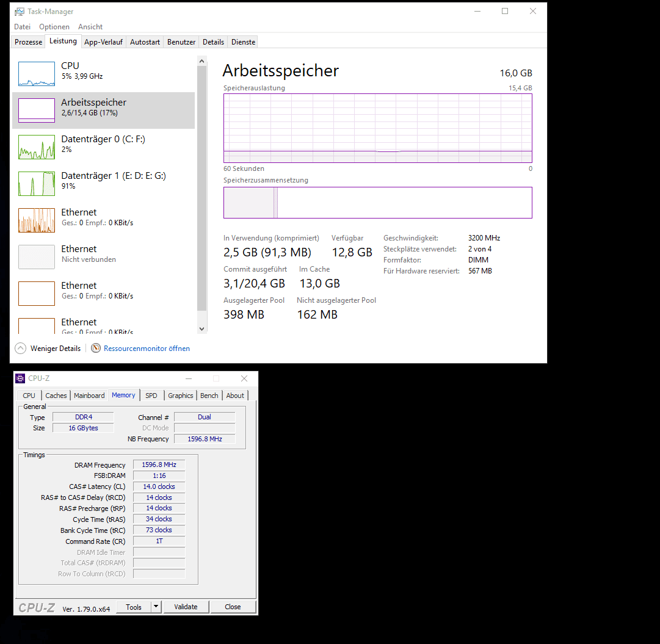Select the first Ethernet orange graph thumbnail
660x644 pixels.
click(37, 220)
